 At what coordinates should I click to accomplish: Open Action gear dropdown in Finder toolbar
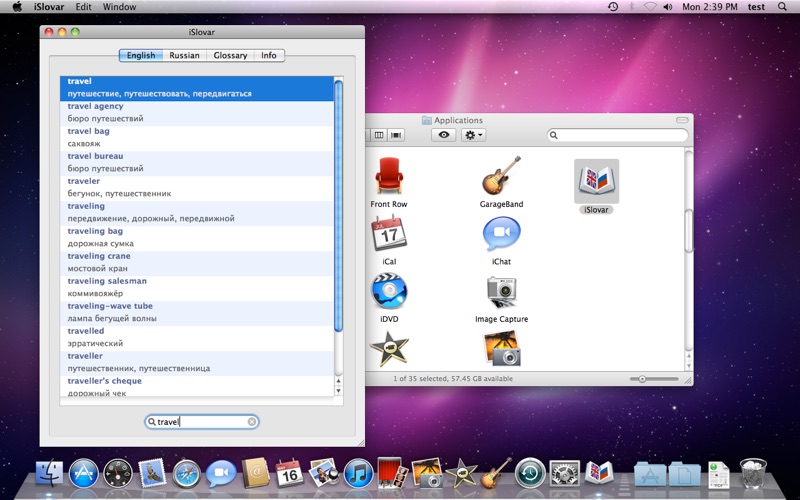click(473, 135)
